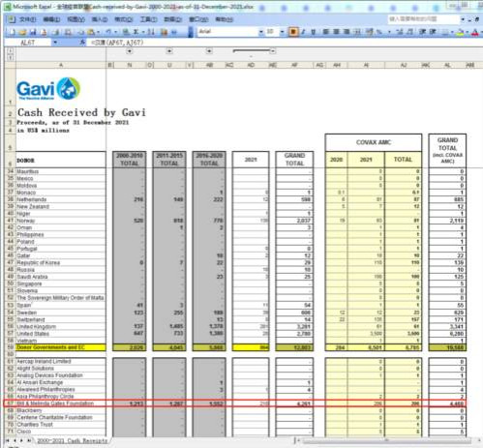Screen dimensions: 483x448
Task: Click the Insert Function fx icon
Action: [82, 43]
